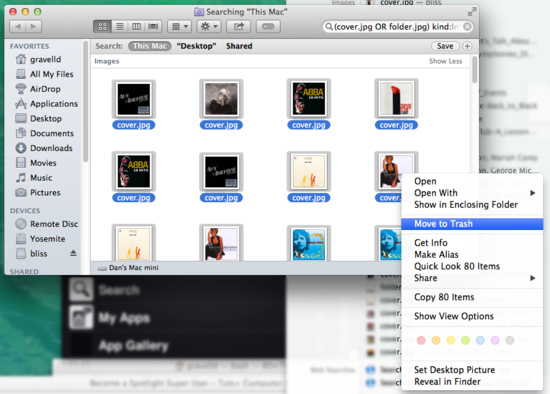This screenshot has width=550, height=394.
Task: Switch to column view in Finder toolbar
Action: coord(136,27)
